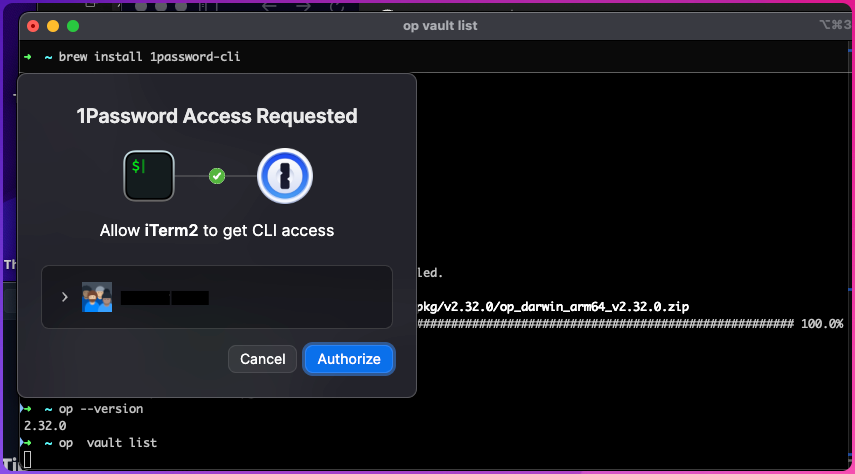Select the redacted account name row
Image resolution: width=855 pixels, height=474 pixels.
tap(217, 297)
